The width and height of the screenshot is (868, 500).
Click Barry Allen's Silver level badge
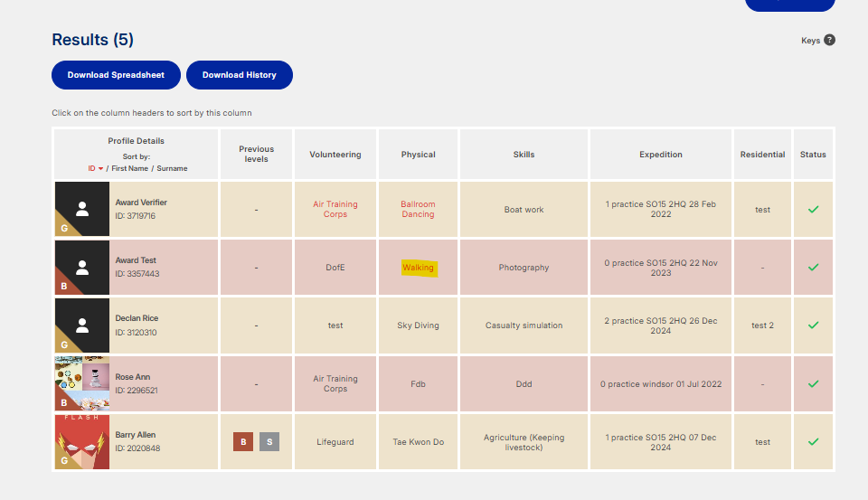[x=269, y=442]
